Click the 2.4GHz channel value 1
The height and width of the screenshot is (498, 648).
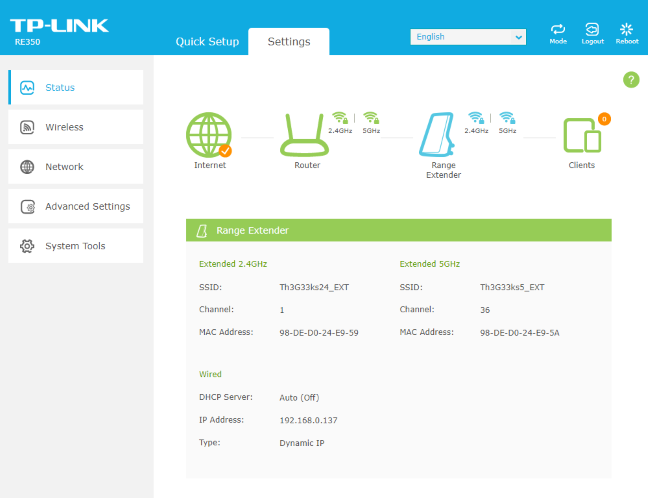point(282,310)
